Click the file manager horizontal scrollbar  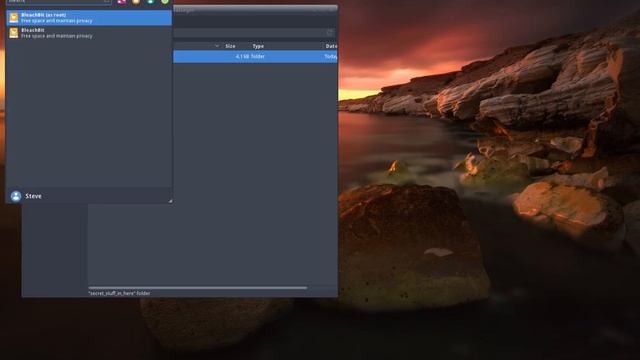(x=198, y=288)
